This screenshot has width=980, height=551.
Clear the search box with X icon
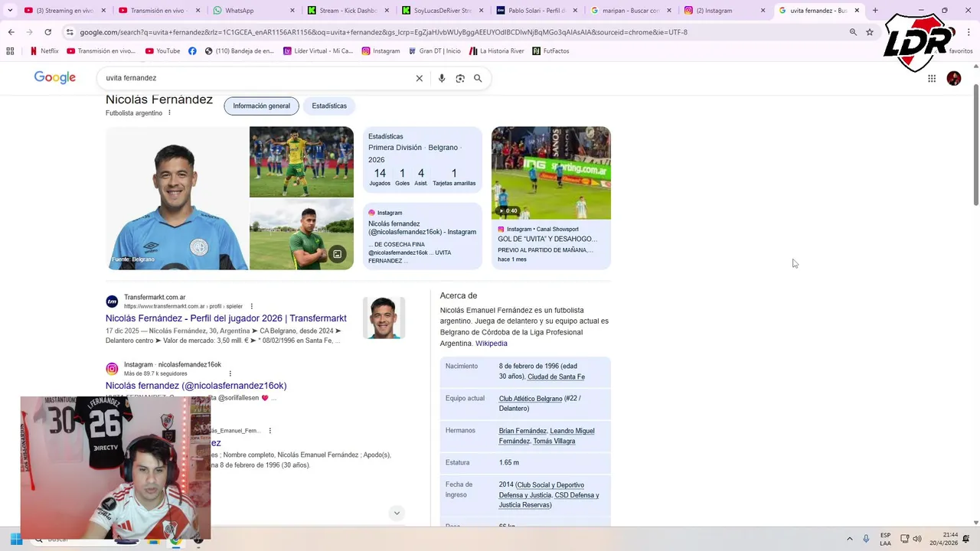(x=419, y=78)
